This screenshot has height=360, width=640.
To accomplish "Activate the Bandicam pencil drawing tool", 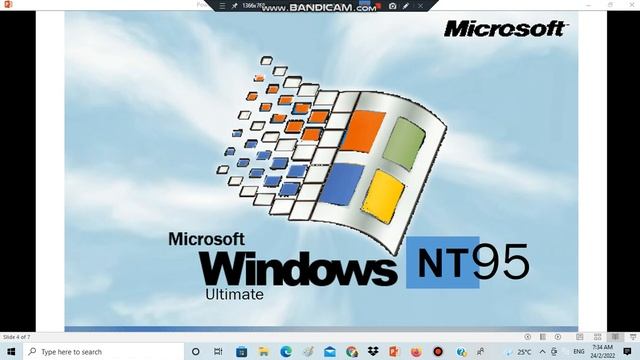I will [x=406, y=6].
